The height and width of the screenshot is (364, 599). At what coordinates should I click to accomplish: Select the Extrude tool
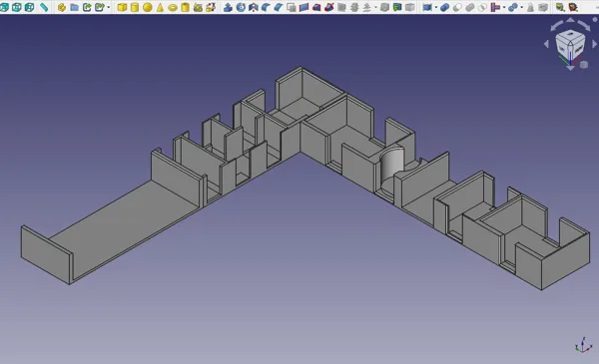[x=228, y=7]
